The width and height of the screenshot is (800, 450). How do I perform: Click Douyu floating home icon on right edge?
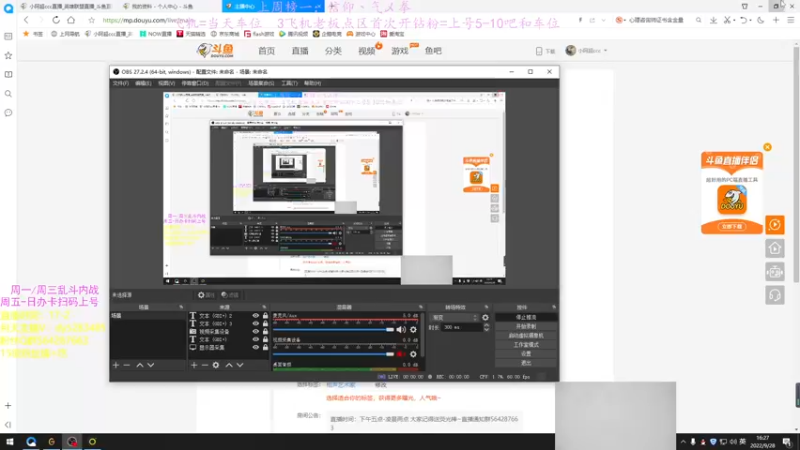774,248
